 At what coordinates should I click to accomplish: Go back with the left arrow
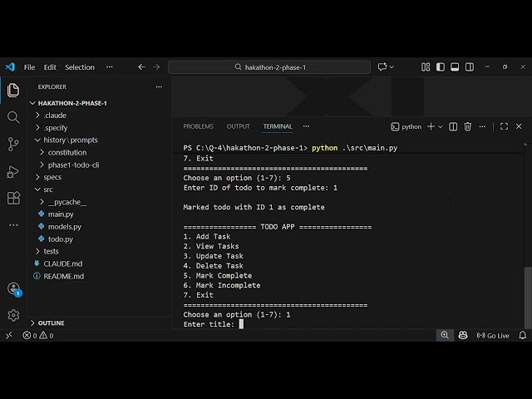pyautogui.click(x=141, y=67)
